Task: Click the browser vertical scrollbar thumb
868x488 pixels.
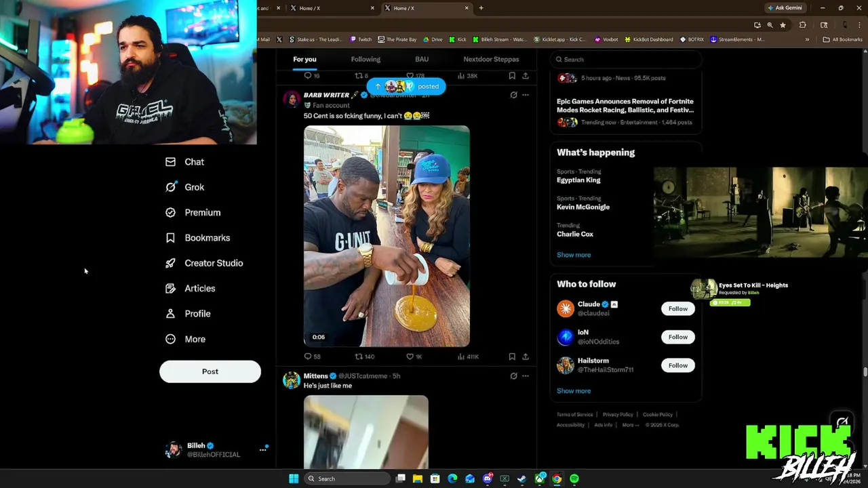Action: click(865, 371)
